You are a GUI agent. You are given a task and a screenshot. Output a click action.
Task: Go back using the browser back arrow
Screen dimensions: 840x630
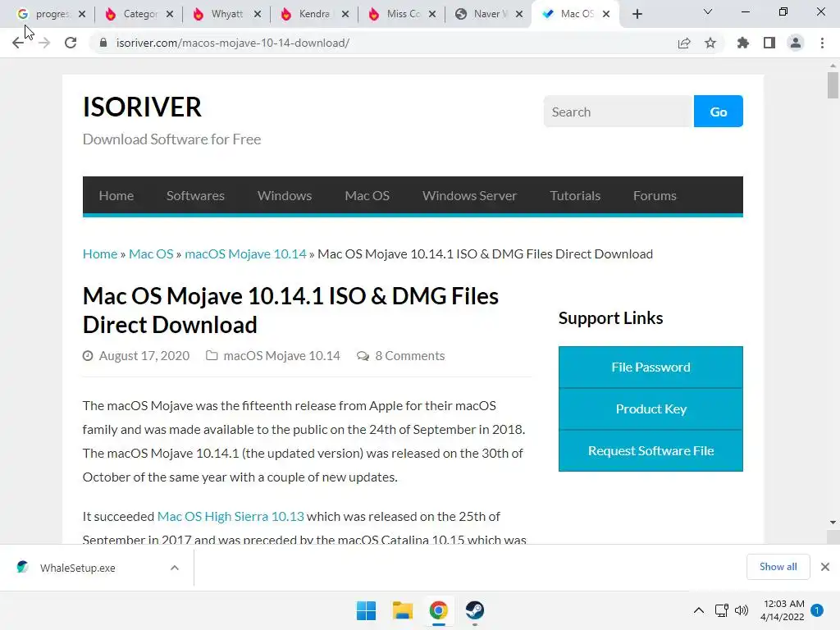(x=18, y=43)
